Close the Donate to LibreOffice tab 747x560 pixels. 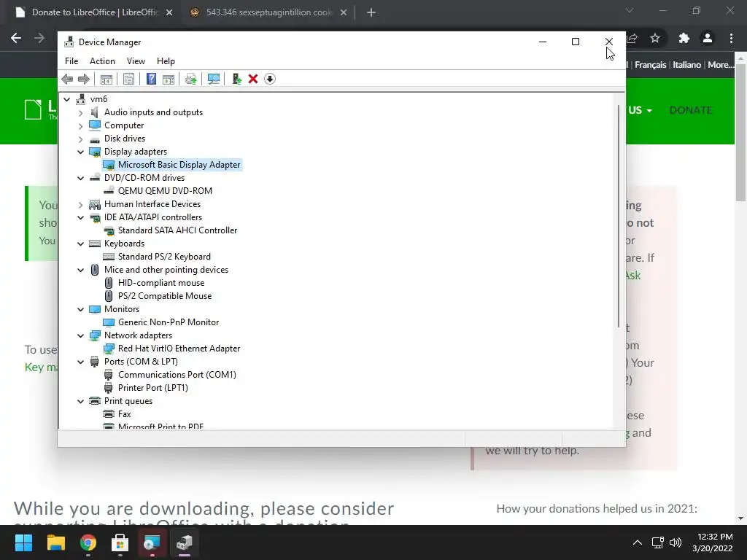tap(169, 12)
